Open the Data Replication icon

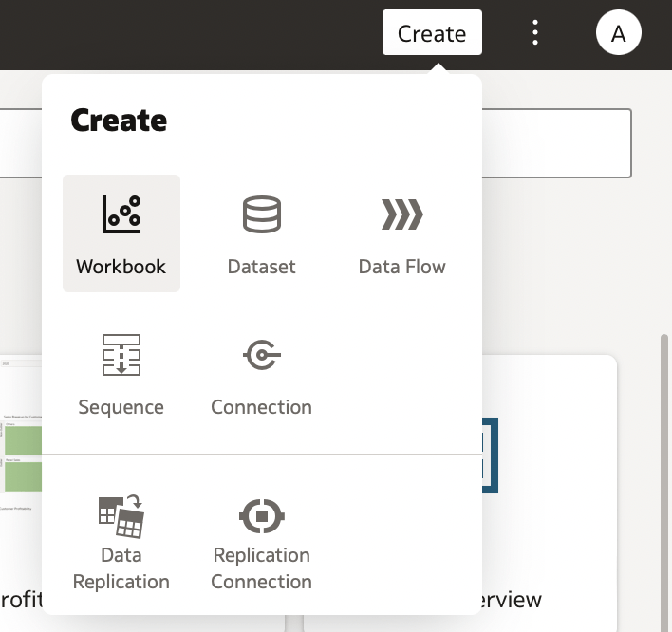coord(121,515)
